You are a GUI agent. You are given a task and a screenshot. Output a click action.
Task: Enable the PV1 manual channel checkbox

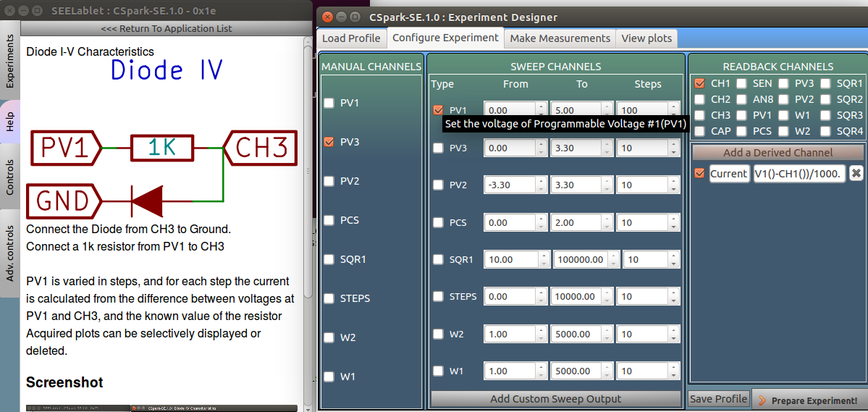pyautogui.click(x=329, y=103)
